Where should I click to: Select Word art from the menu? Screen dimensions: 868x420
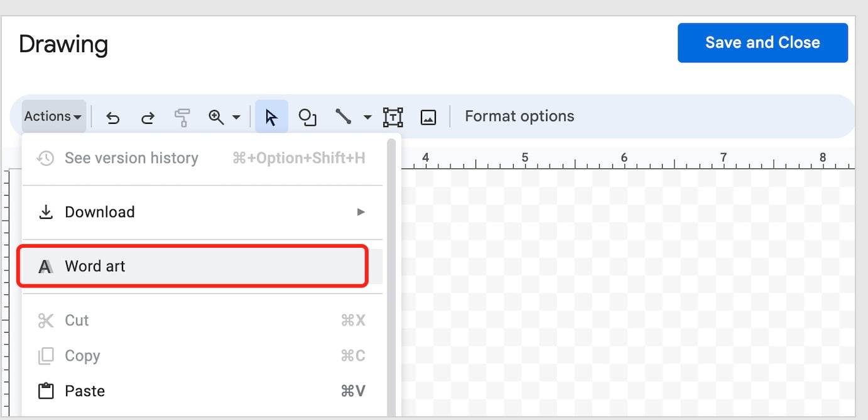[x=202, y=266]
